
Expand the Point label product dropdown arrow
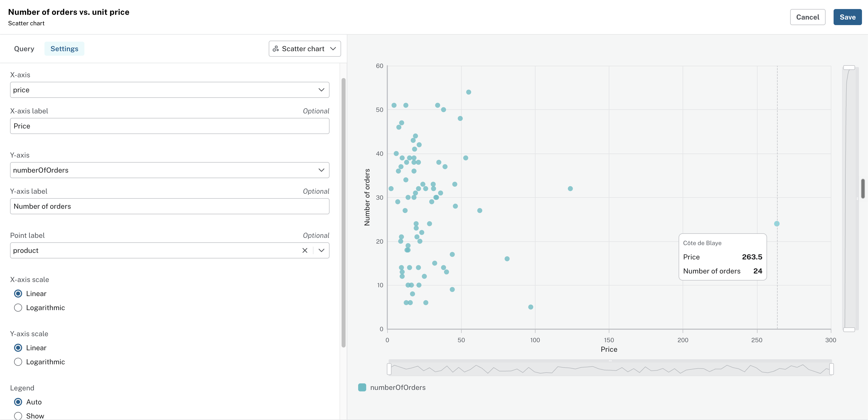[321, 250]
